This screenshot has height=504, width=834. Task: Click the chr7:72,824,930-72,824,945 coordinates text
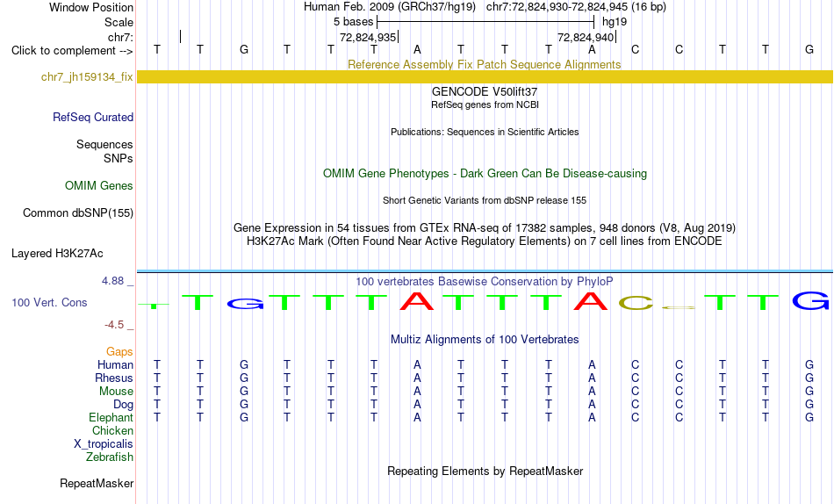point(576,7)
